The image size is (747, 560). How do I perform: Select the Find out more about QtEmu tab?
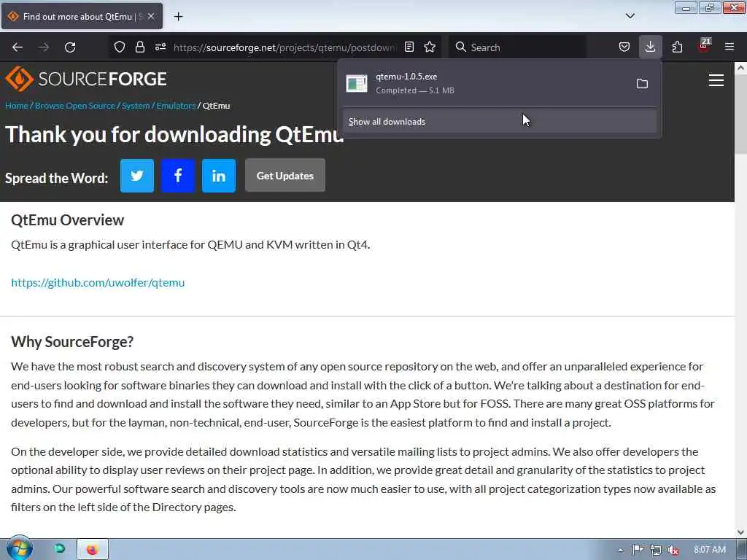pyautogui.click(x=82, y=16)
